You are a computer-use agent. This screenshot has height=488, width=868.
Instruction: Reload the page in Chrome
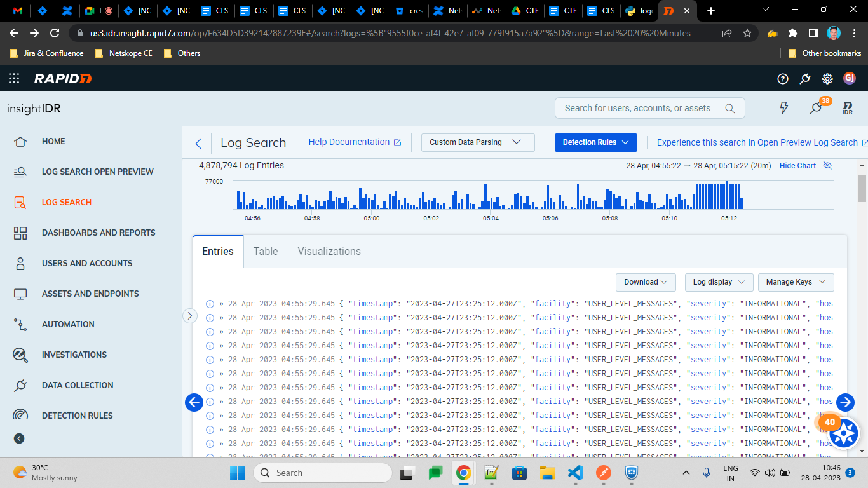coord(55,33)
